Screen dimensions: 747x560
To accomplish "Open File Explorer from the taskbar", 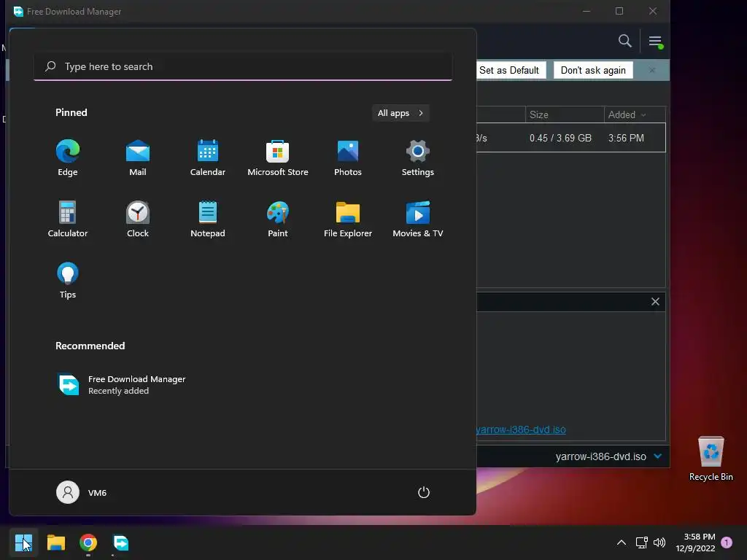I will [x=55, y=542].
